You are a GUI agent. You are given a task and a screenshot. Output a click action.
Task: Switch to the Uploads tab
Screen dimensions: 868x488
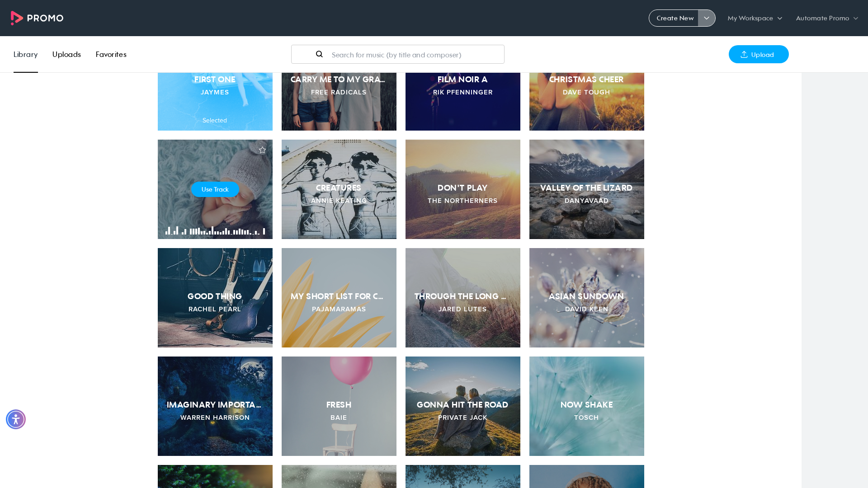(66, 54)
